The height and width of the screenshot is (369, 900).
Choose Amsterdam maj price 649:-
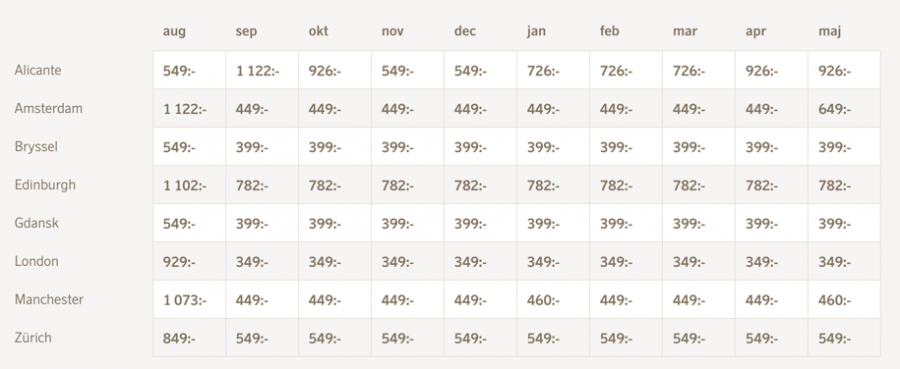point(835,108)
